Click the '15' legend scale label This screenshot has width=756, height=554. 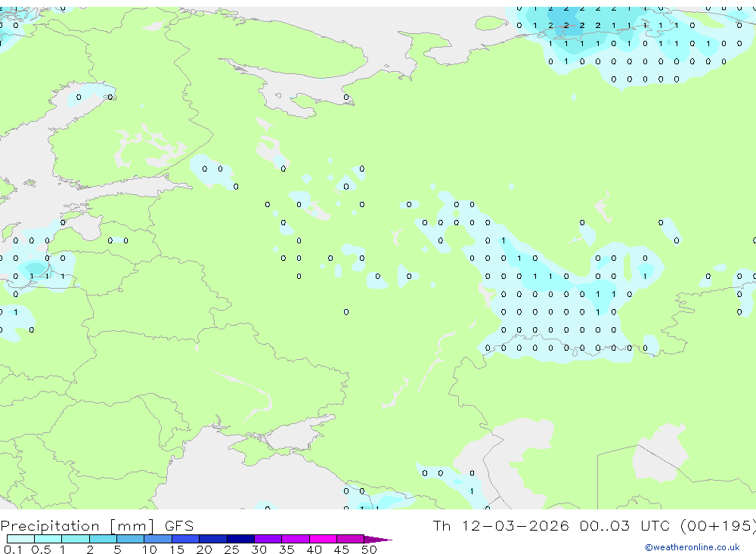tap(177, 549)
